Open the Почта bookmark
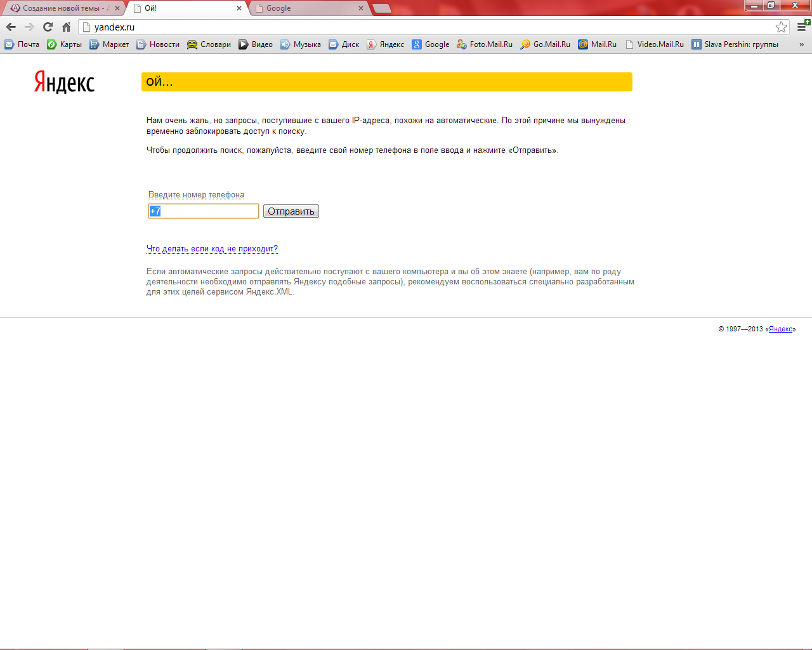This screenshot has width=812, height=650. pos(22,44)
